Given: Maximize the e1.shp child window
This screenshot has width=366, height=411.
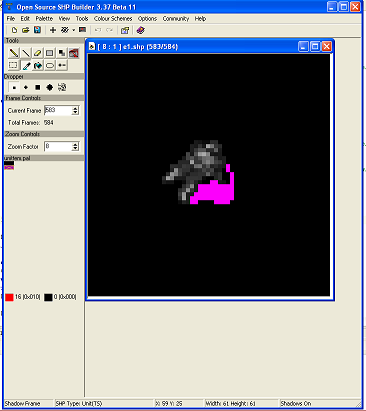Looking at the screenshot, I should click(315, 47).
